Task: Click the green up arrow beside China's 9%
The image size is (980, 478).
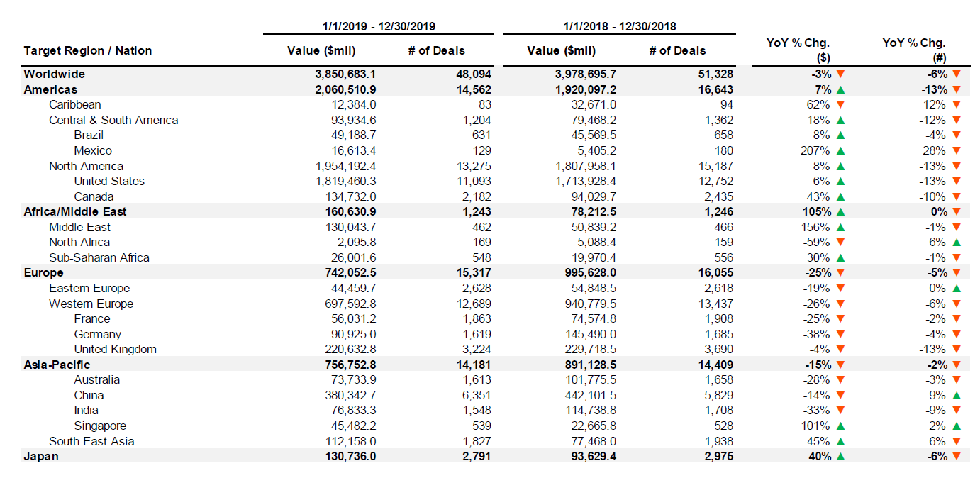Action: click(x=957, y=395)
